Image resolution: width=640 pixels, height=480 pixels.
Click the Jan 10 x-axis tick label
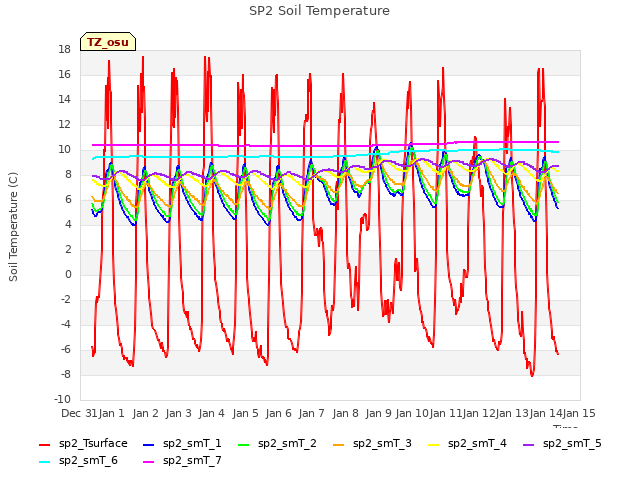412,413
